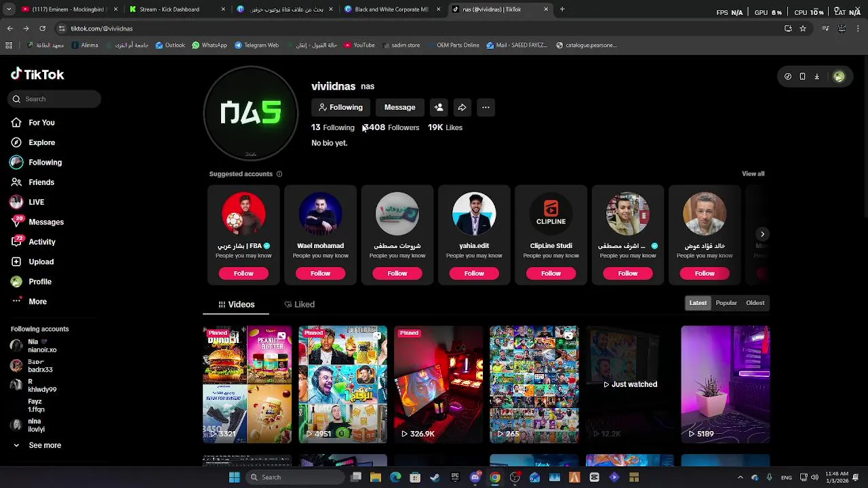The height and width of the screenshot is (488, 868).
Task: Switch to Black and White Corporate tab
Action: (x=391, y=9)
